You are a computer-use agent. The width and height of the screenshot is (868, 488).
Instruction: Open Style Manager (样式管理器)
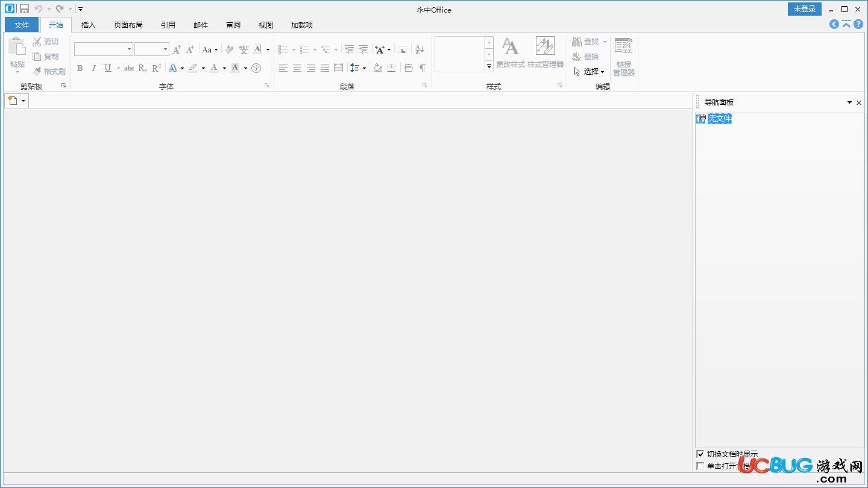coord(546,53)
